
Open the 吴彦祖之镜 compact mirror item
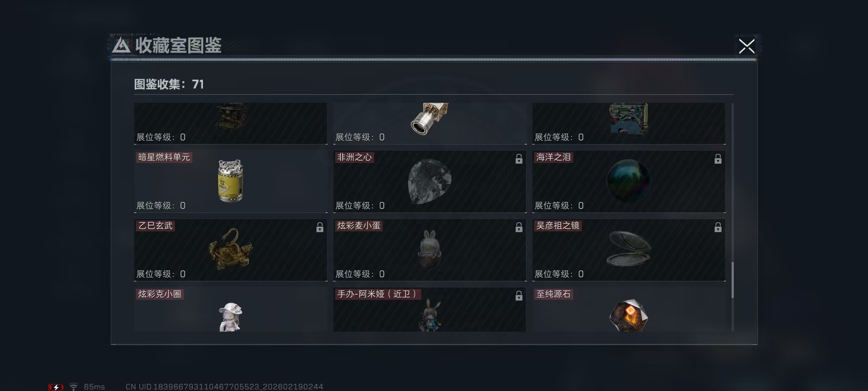(629, 248)
